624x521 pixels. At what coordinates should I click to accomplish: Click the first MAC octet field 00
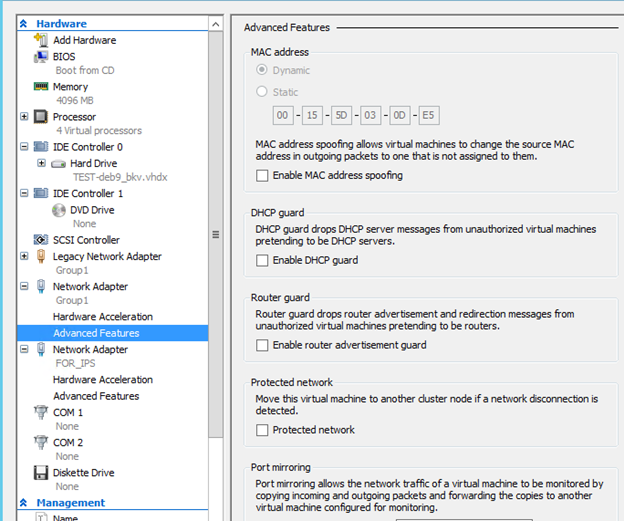[283, 115]
